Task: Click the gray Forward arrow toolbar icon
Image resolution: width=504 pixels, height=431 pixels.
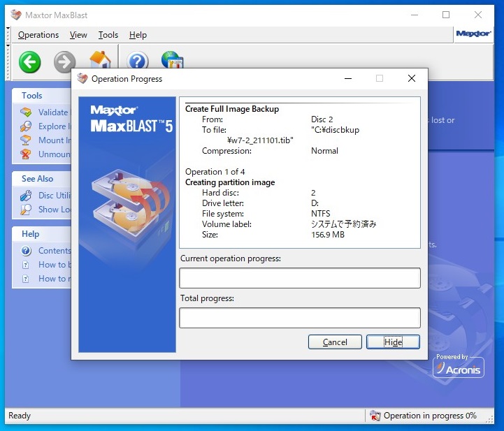Action: (x=64, y=61)
